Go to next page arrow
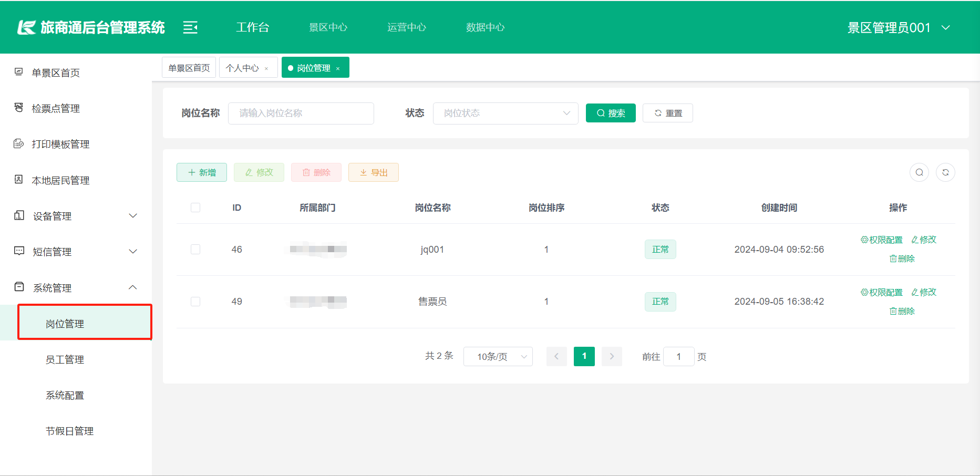Viewport: 980px width, 476px height. 612,356
